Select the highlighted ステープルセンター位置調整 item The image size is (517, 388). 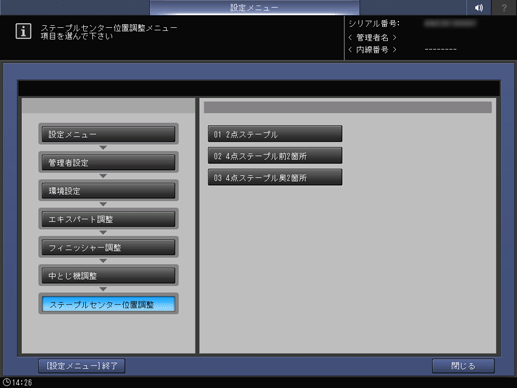[108, 304]
